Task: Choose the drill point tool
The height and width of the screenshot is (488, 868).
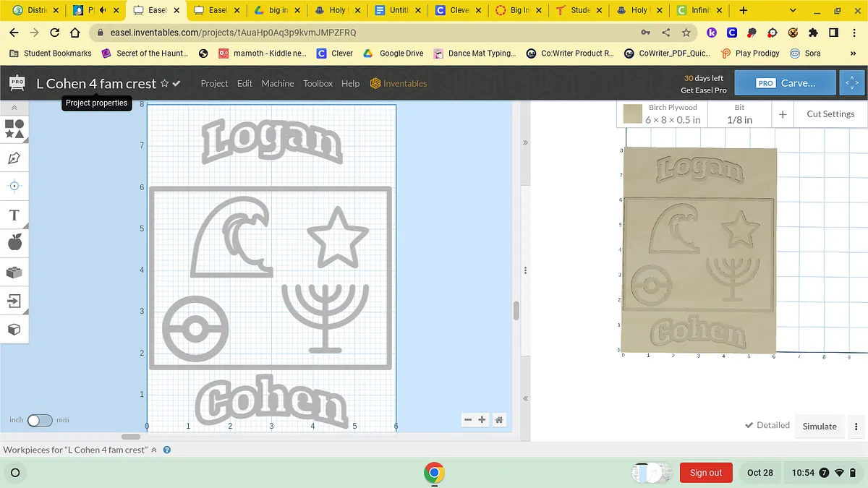Action: (x=14, y=186)
